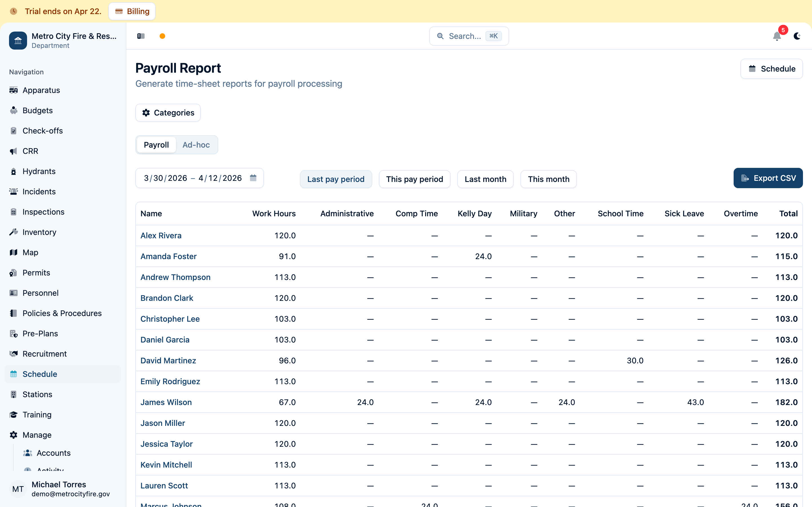Open the Map section from the sidebar
812x507 pixels.
click(30, 252)
